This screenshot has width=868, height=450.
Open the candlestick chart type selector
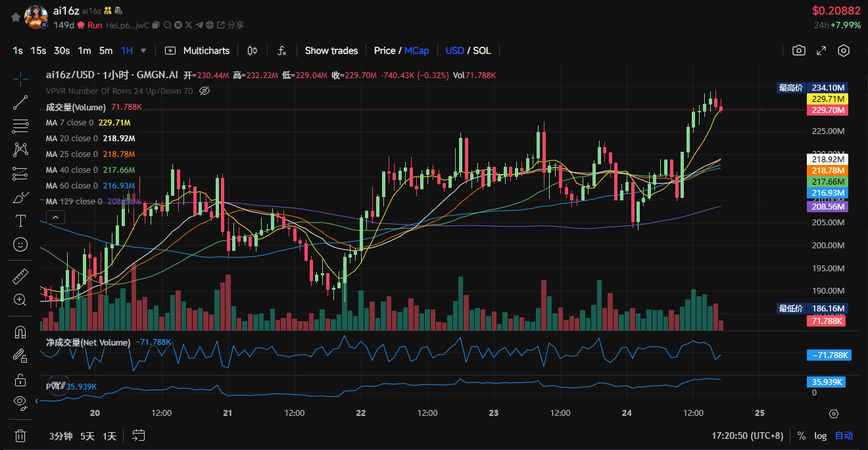[x=252, y=51]
